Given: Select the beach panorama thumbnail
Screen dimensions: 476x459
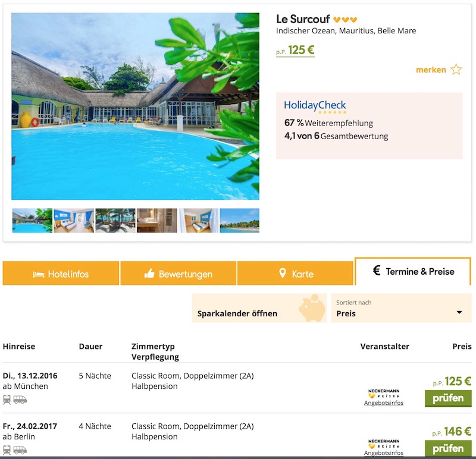Looking at the screenshot, I should (239, 221).
